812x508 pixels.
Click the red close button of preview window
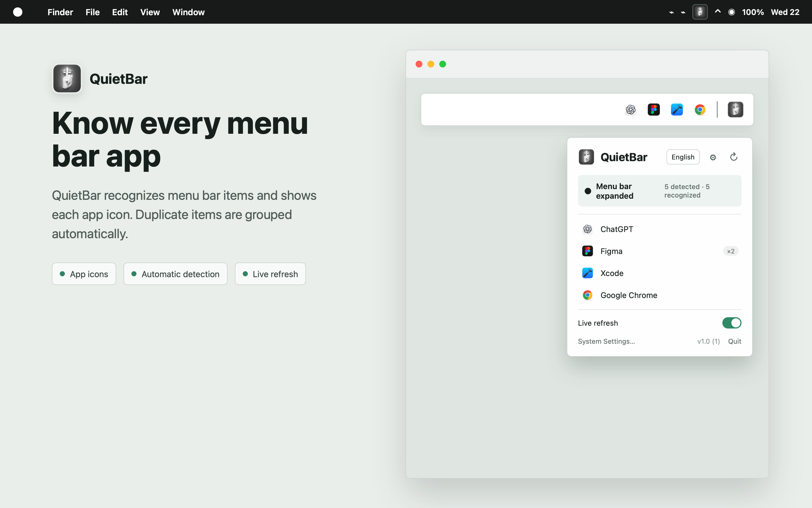click(419, 64)
